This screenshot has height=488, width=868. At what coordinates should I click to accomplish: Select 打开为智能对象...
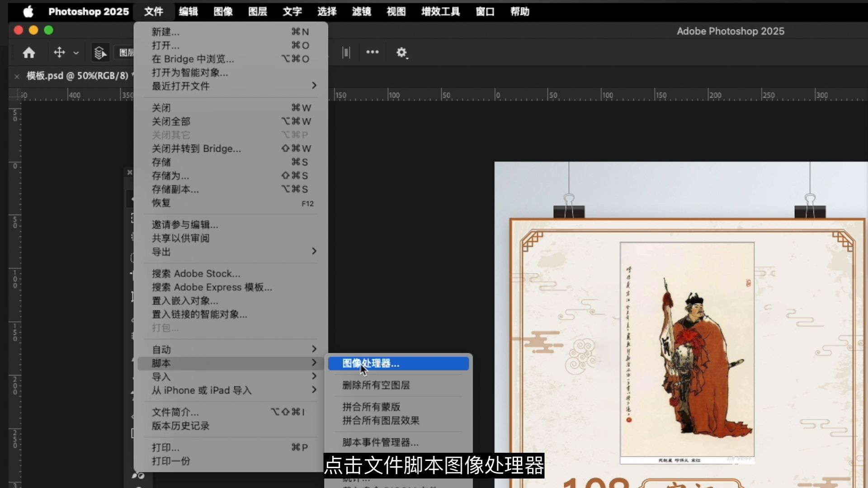tap(231, 72)
